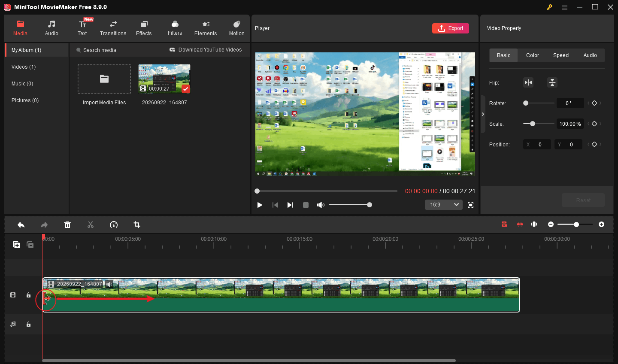This screenshot has width=618, height=364.
Task: Click the upgrade key icon in title bar
Action: (549, 7)
